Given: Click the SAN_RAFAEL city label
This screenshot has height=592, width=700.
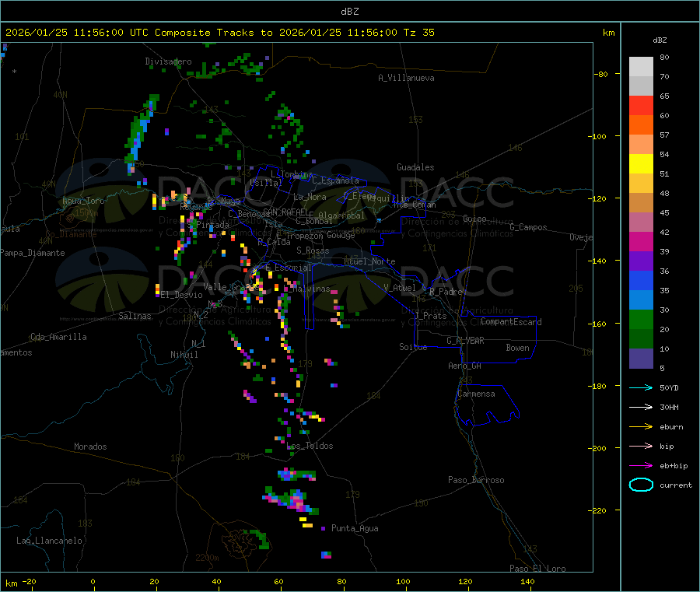Looking at the screenshot, I should click(x=285, y=212).
